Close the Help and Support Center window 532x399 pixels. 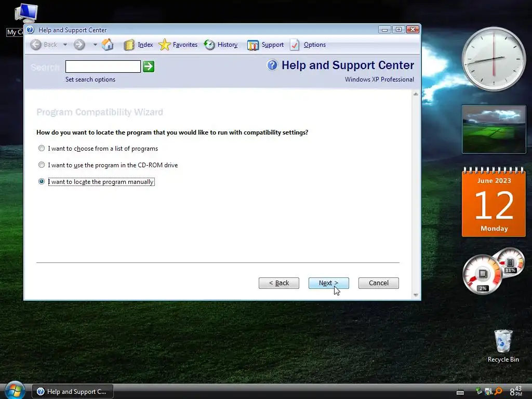(413, 30)
